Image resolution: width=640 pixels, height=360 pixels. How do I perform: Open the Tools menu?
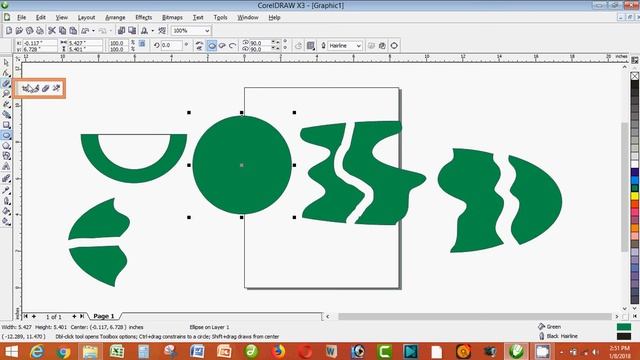coord(220,18)
